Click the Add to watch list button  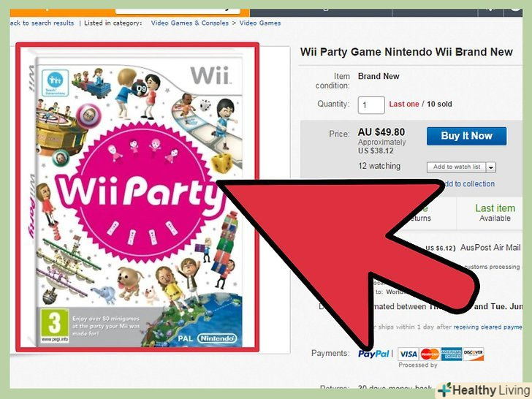[456, 167]
